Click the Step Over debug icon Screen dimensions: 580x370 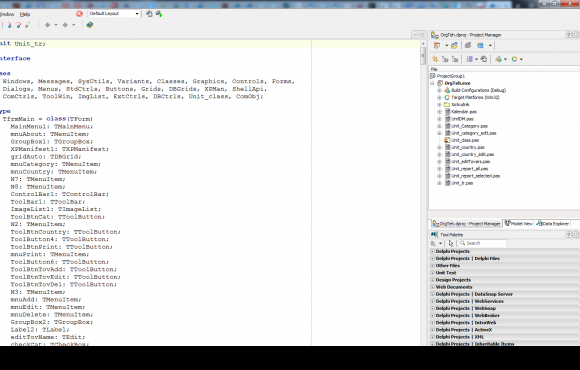[x=18, y=25]
